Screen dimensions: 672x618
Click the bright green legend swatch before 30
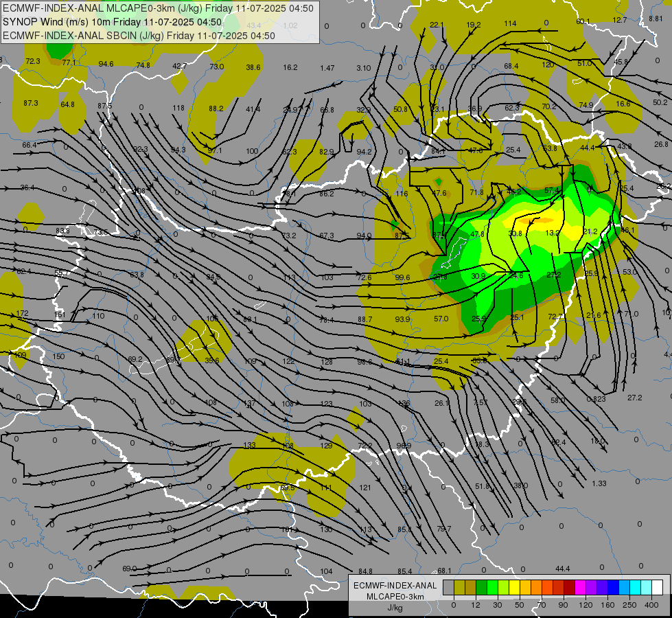[492, 587]
